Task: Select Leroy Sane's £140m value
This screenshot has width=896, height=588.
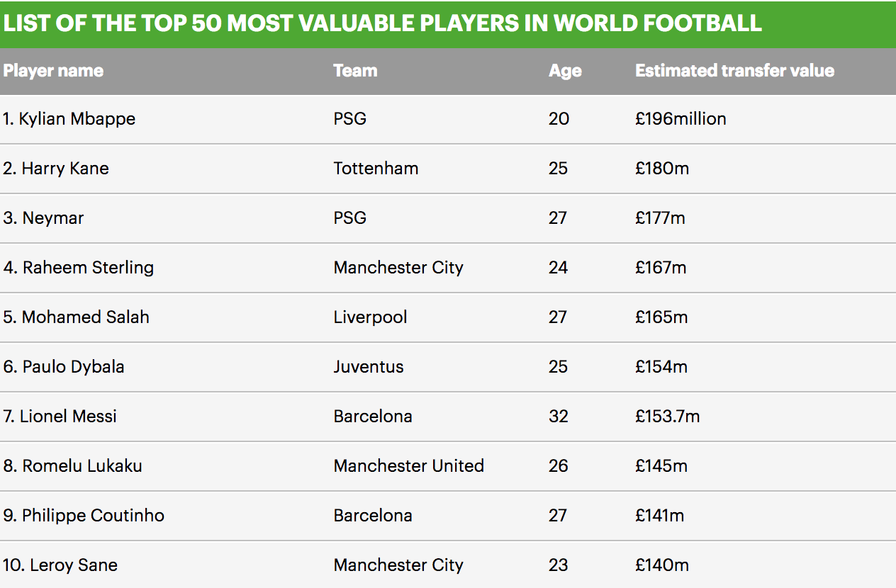Action: tap(662, 565)
